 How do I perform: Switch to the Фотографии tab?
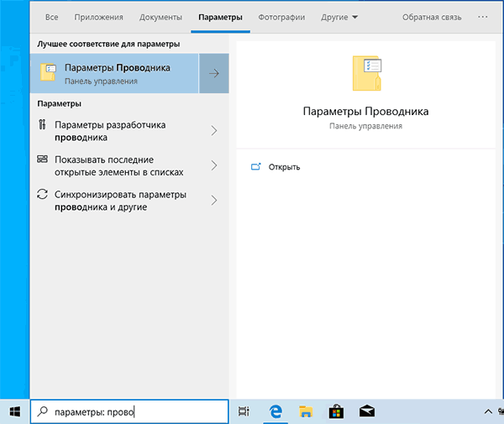(x=281, y=17)
